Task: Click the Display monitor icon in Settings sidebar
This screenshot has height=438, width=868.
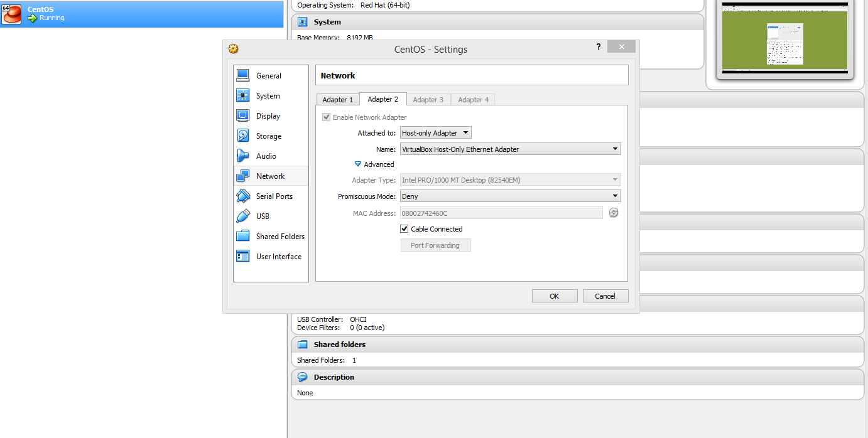Action: pos(243,115)
